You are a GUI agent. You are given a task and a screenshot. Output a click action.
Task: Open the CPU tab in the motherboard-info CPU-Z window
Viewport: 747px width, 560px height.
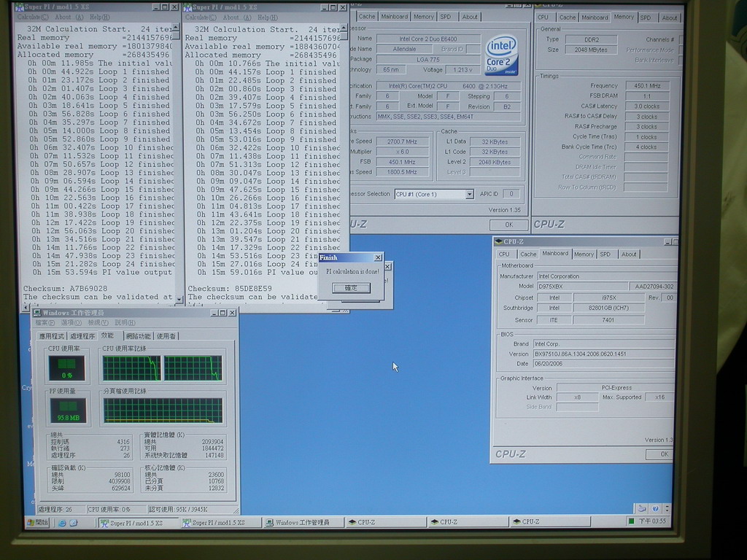click(504, 254)
